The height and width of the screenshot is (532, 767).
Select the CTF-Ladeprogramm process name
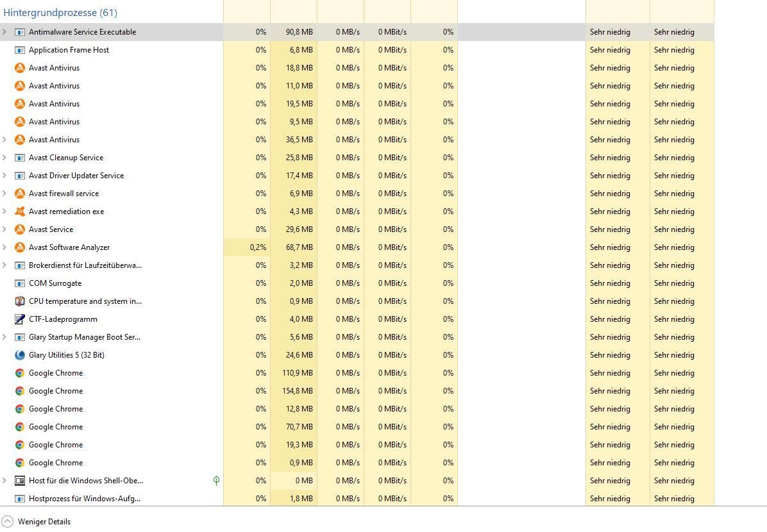click(63, 319)
